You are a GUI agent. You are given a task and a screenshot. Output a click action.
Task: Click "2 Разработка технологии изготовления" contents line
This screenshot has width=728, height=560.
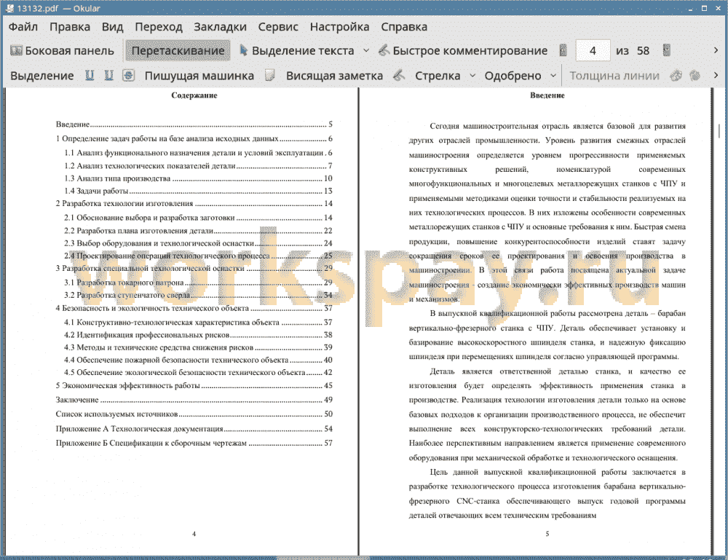pos(194,203)
